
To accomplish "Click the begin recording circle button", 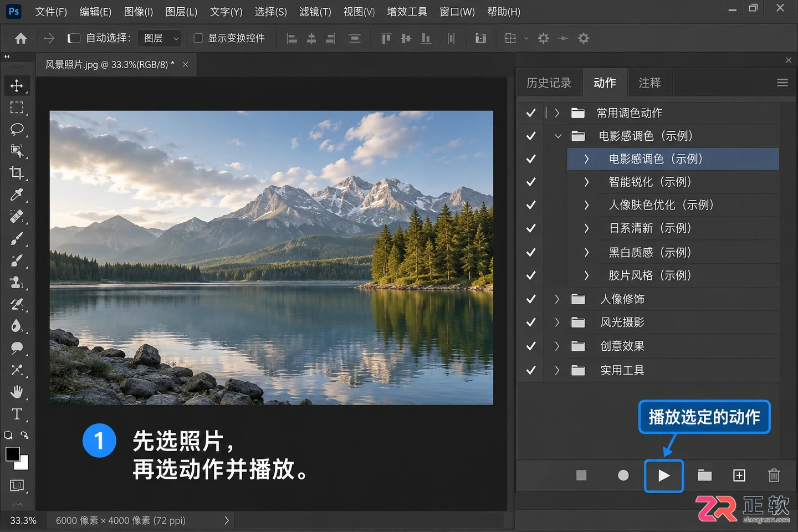I will click(x=623, y=475).
